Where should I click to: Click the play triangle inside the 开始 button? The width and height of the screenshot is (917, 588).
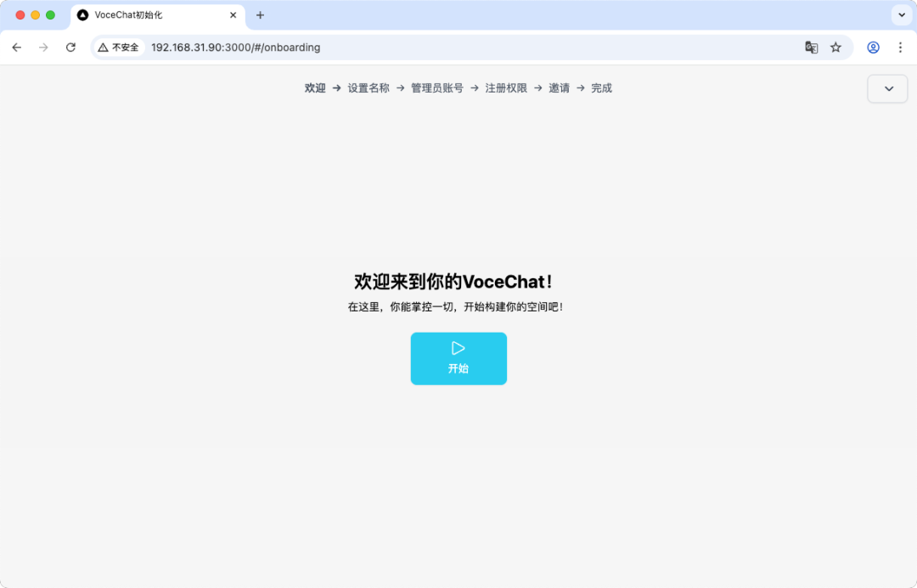pyautogui.click(x=458, y=347)
